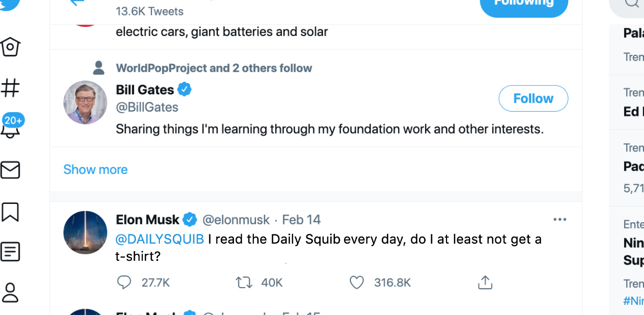Open more options menu on Elon Musk's tweet
This screenshot has width=644, height=315.
[x=560, y=219]
